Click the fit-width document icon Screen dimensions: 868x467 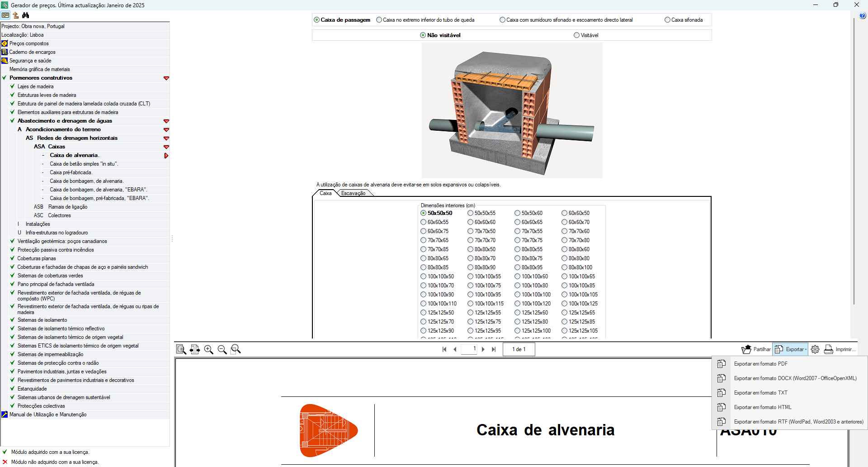coord(195,349)
